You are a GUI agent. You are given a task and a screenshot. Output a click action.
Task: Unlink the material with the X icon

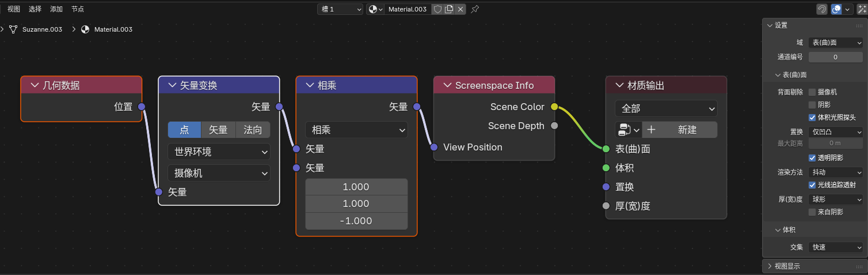460,9
